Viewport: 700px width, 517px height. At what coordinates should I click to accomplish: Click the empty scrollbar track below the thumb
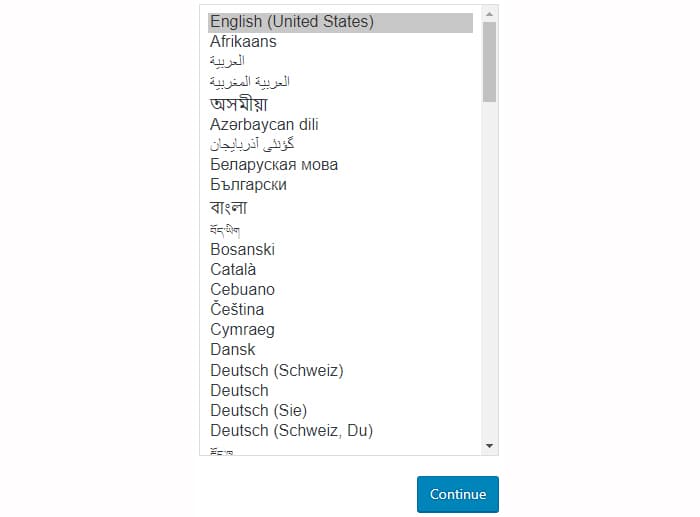(x=489, y=271)
